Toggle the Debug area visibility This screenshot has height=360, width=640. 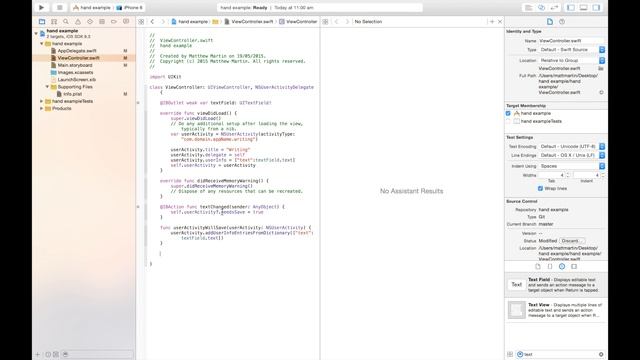(584, 7)
